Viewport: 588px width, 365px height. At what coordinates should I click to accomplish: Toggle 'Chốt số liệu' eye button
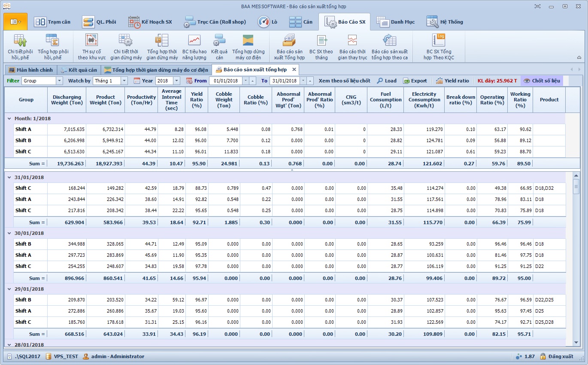click(541, 81)
